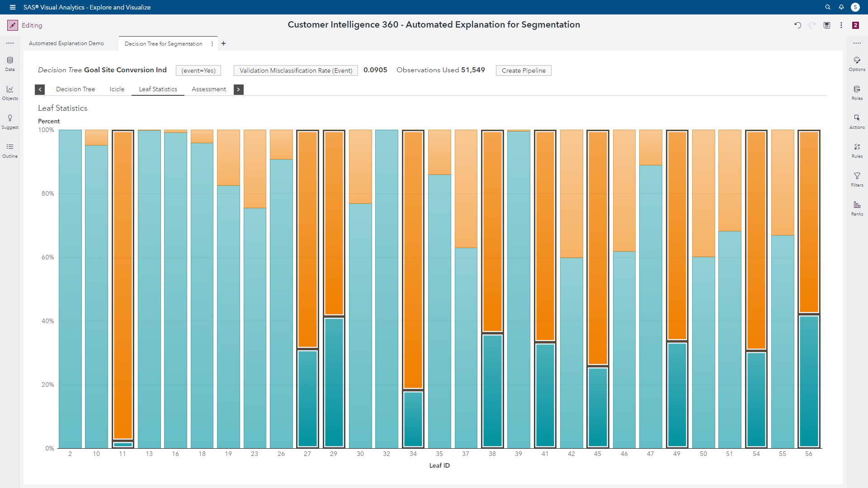Open the Objects pane icon

[10, 89]
